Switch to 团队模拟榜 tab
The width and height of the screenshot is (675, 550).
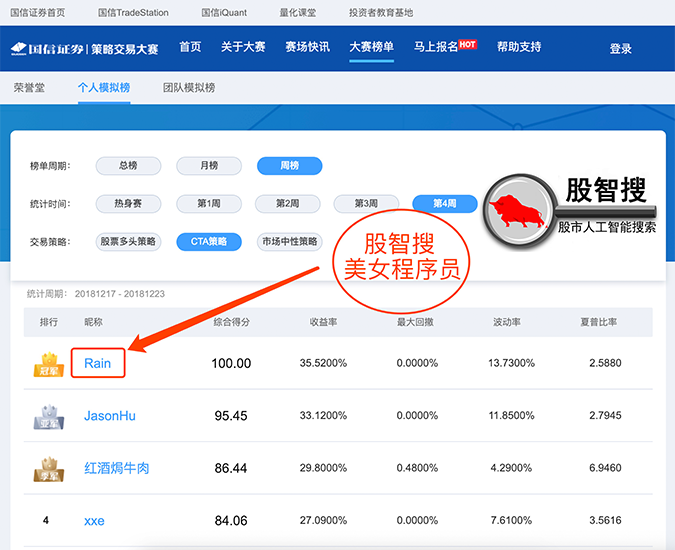[x=189, y=87]
